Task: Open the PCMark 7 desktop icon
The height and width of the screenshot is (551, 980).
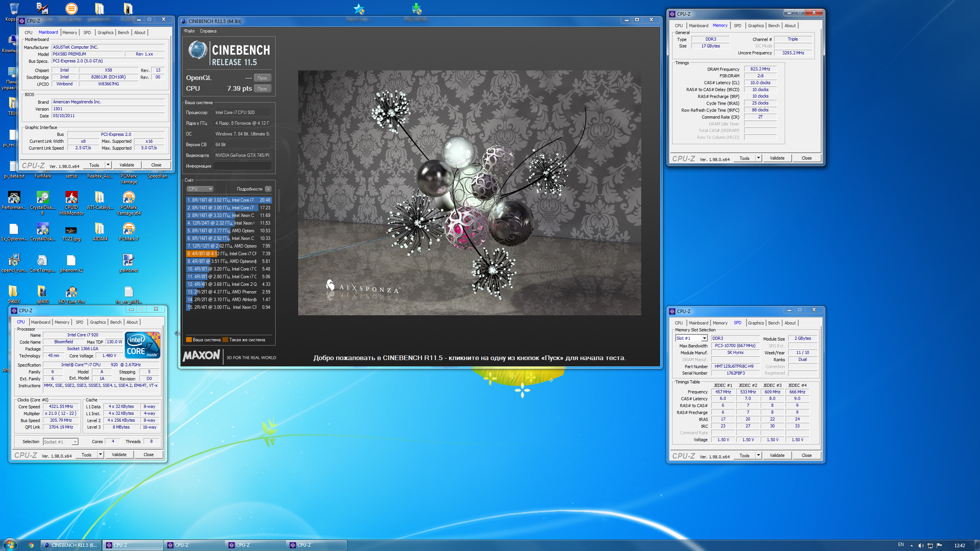Action: [x=129, y=231]
